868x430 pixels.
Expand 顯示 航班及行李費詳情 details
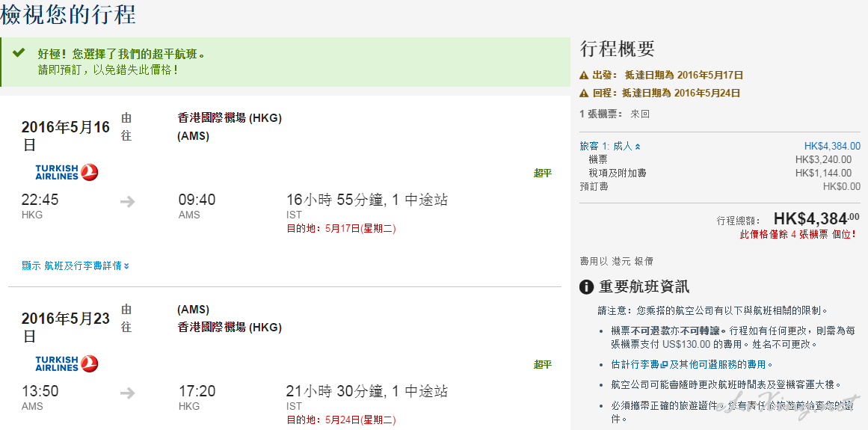[x=76, y=265]
